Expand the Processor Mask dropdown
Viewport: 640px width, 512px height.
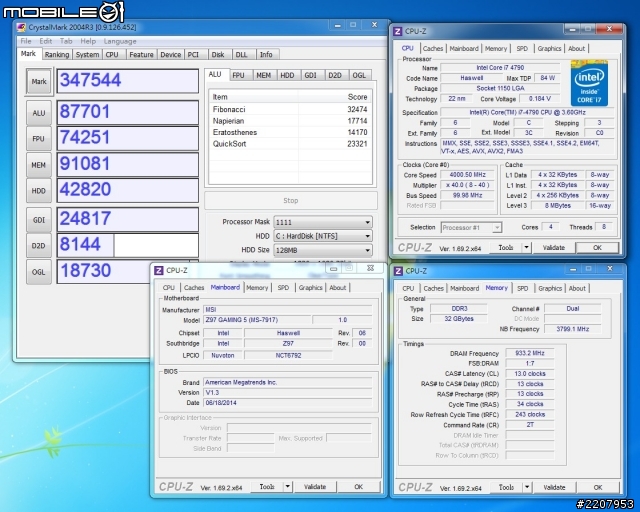tap(323, 222)
